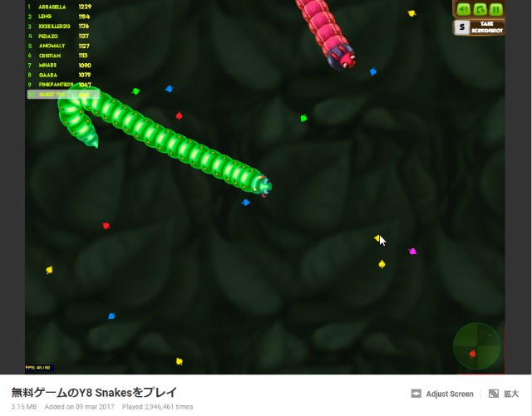Click the yellow food pellet near top right

pos(411,13)
